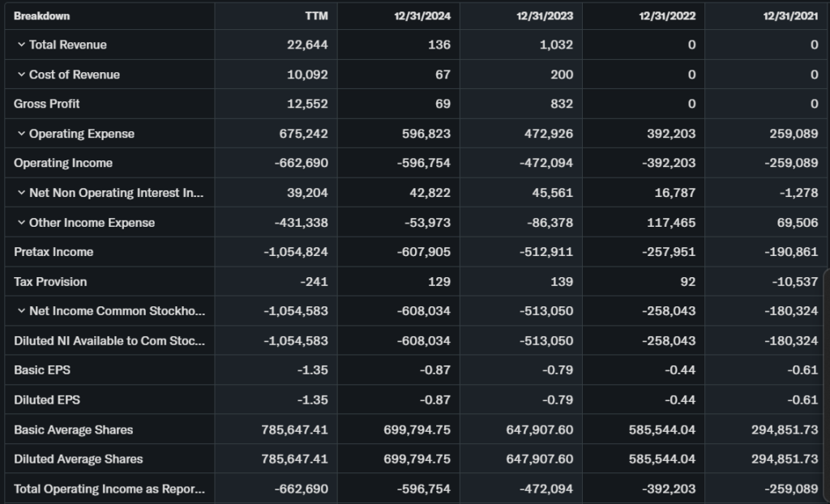Click the Diluted Average Shares label
830x504 pixels.
(79, 459)
